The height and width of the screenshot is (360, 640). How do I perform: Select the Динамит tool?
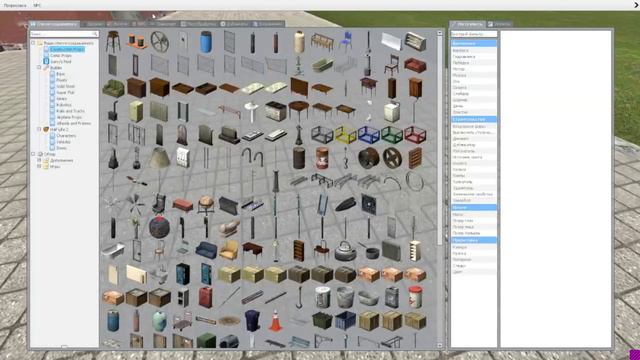pyautogui.click(x=474, y=138)
